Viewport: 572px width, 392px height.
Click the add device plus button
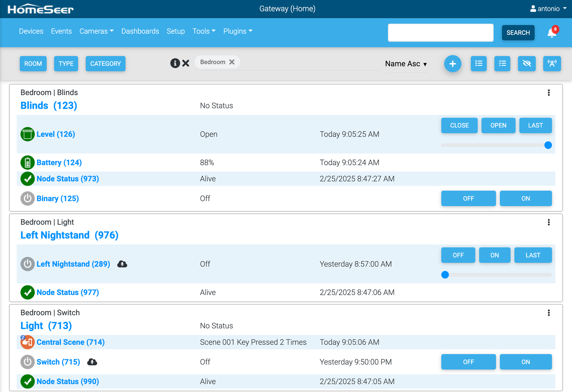453,64
